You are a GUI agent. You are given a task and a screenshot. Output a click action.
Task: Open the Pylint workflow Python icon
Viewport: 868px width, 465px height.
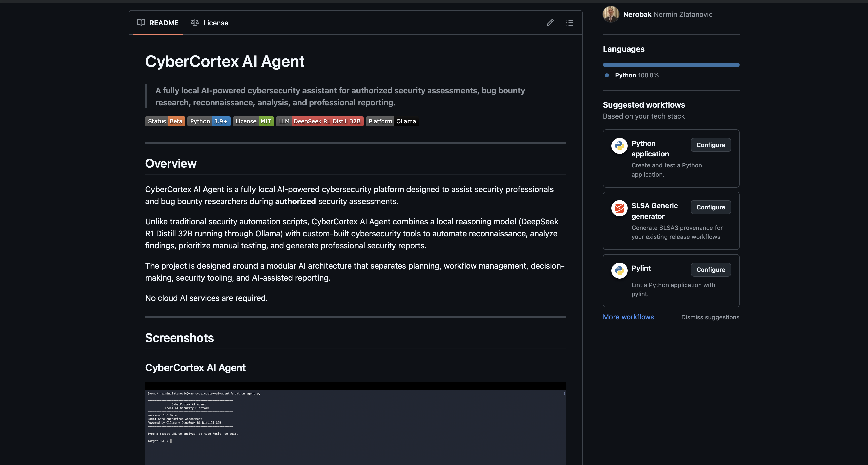pos(619,270)
